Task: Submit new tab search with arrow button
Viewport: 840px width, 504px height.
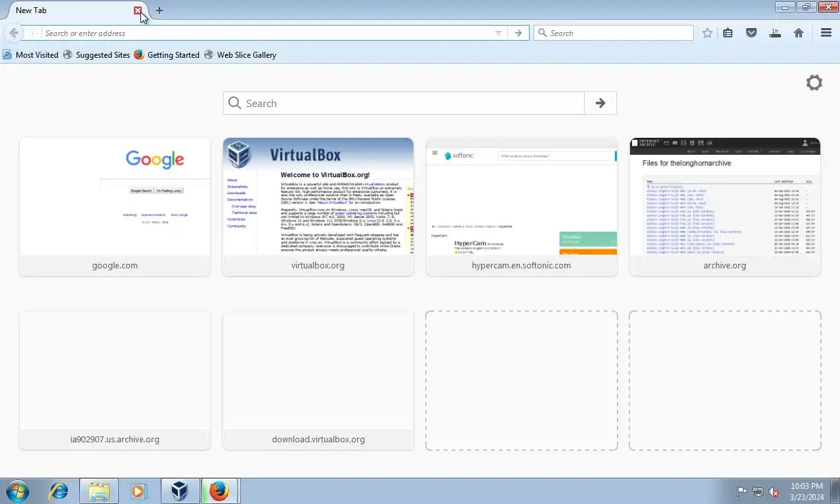Action: pyautogui.click(x=600, y=103)
